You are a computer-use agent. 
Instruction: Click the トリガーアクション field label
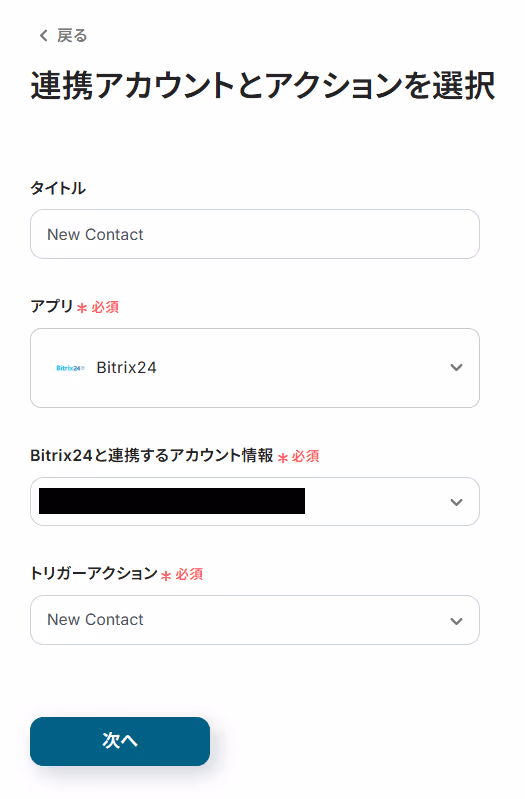(94, 573)
